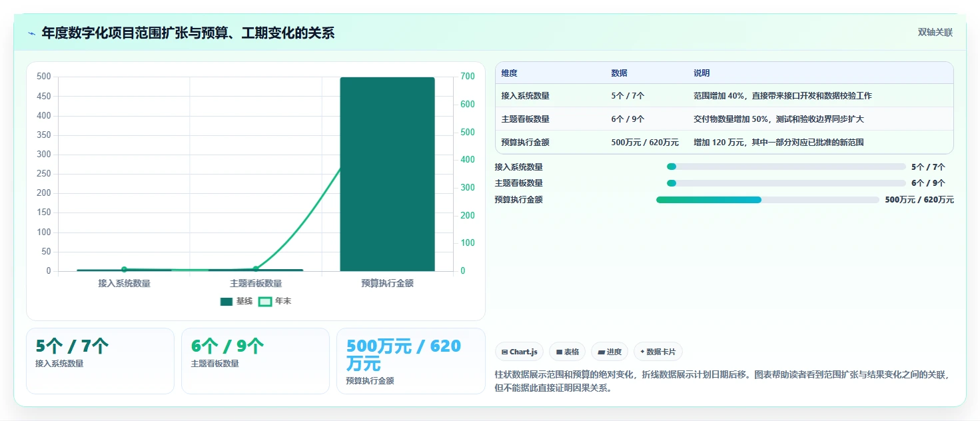Click the progress list value 5个 / 7个

928,167
